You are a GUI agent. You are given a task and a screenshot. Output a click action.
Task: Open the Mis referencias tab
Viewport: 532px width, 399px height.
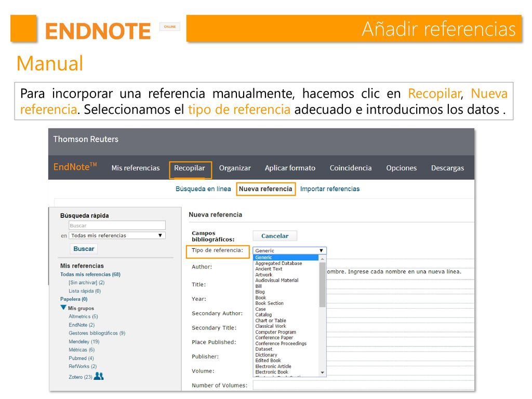136,168
